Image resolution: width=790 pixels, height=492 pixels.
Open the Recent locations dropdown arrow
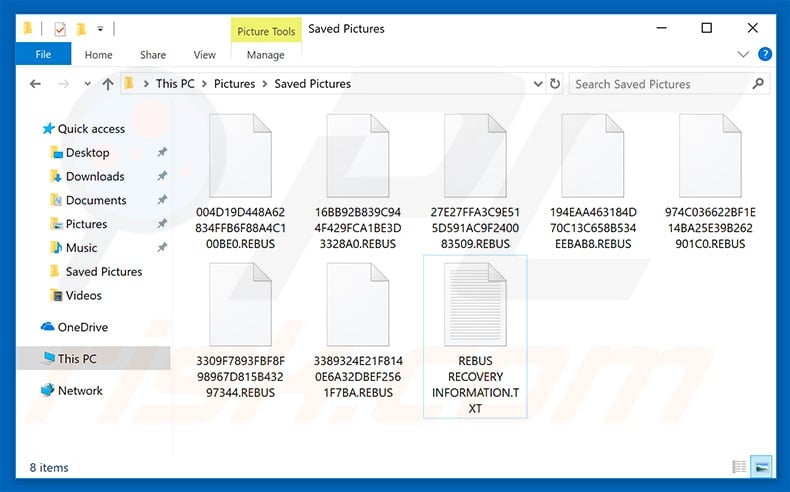87,84
